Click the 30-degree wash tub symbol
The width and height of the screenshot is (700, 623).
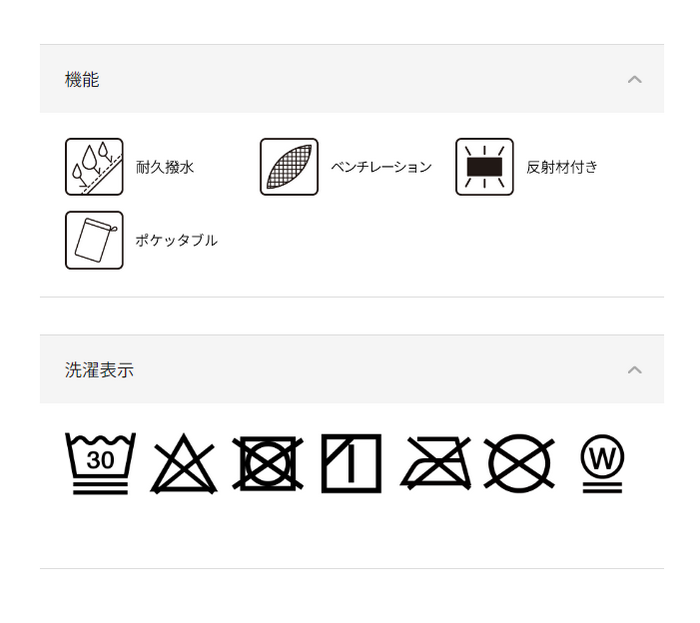point(100,463)
